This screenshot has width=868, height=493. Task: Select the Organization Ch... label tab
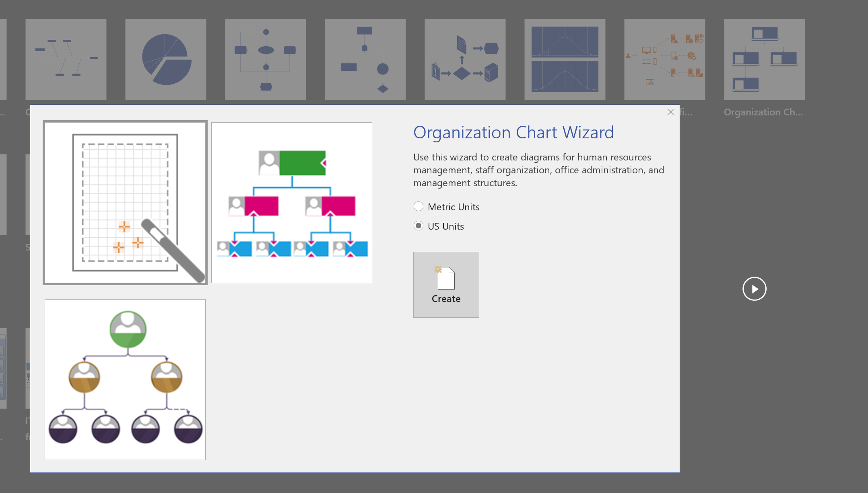(x=763, y=113)
